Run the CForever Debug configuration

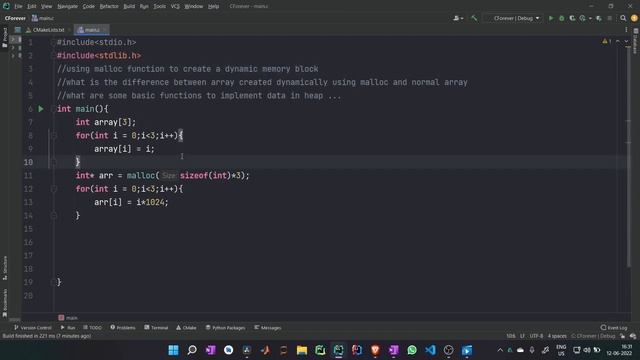pyautogui.click(x=551, y=18)
